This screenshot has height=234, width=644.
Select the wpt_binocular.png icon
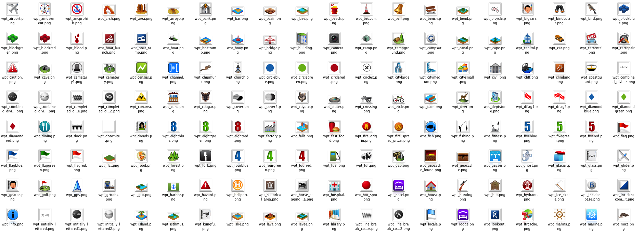coord(559,9)
